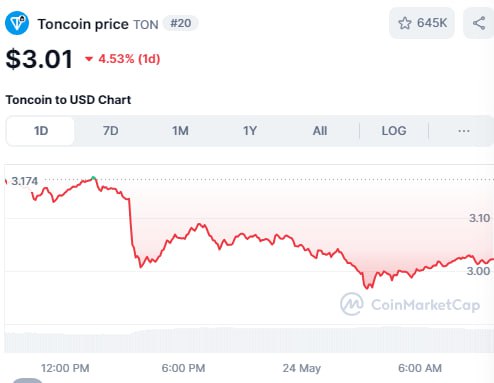Select the 1Y chart range
This screenshot has height=383, width=494.
pos(250,131)
